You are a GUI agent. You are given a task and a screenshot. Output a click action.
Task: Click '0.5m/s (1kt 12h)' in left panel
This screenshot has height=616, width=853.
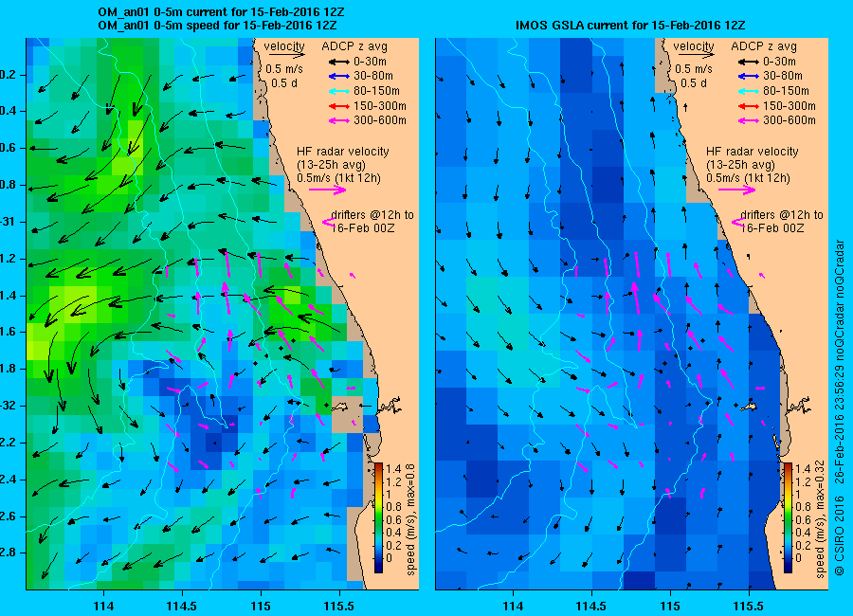pyautogui.click(x=339, y=178)
